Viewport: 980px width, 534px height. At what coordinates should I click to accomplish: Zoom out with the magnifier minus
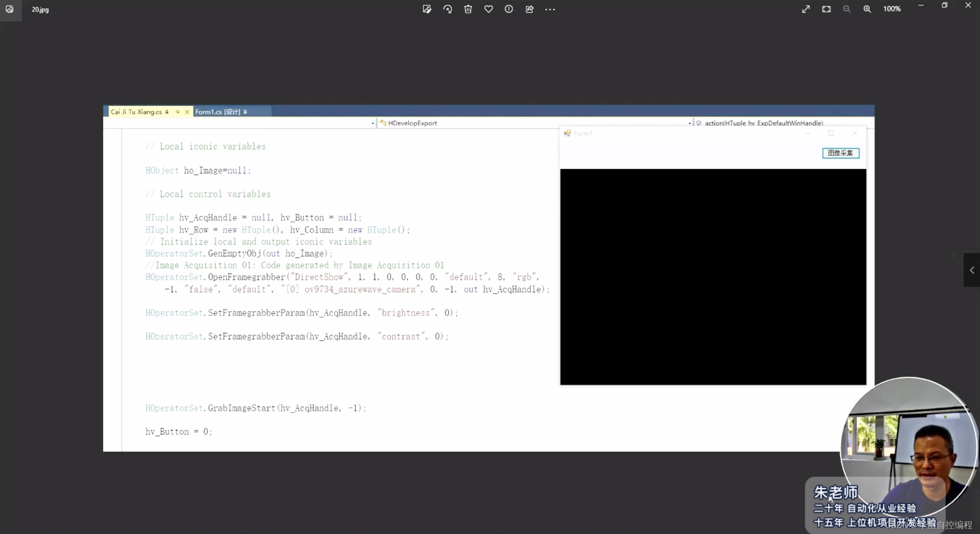[847, 9]
